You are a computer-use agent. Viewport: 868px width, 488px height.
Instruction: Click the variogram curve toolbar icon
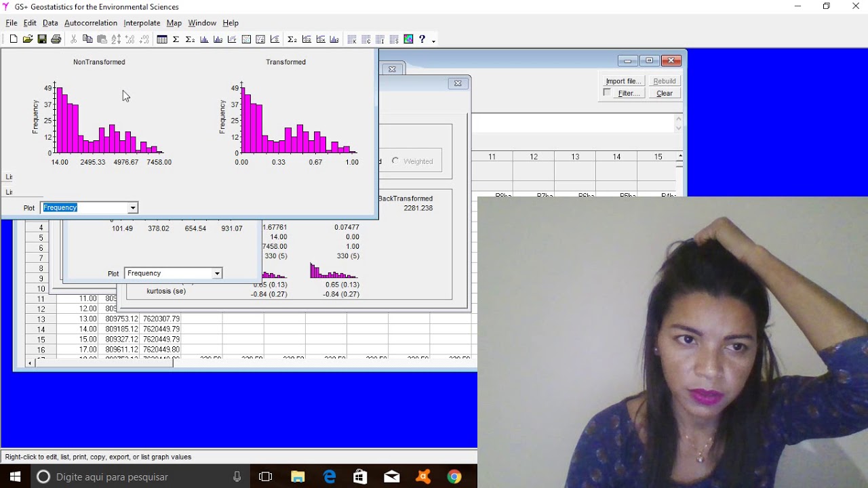coord(275,39)
